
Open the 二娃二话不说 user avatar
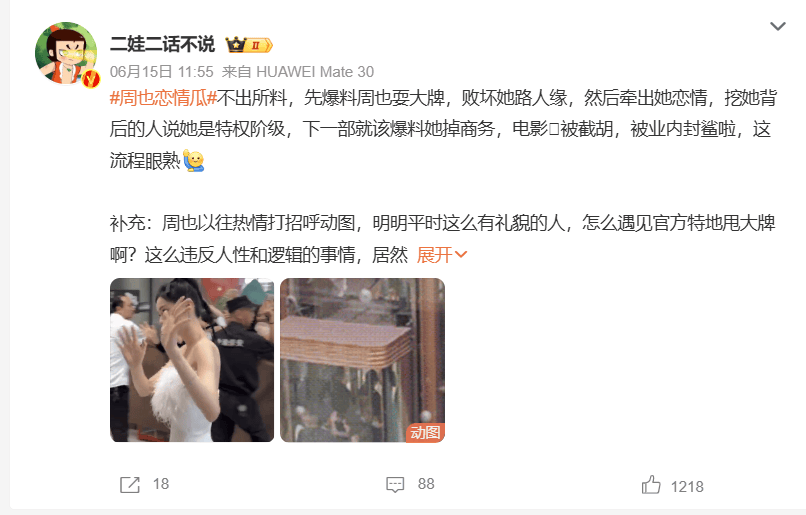(x=66, y=53)
